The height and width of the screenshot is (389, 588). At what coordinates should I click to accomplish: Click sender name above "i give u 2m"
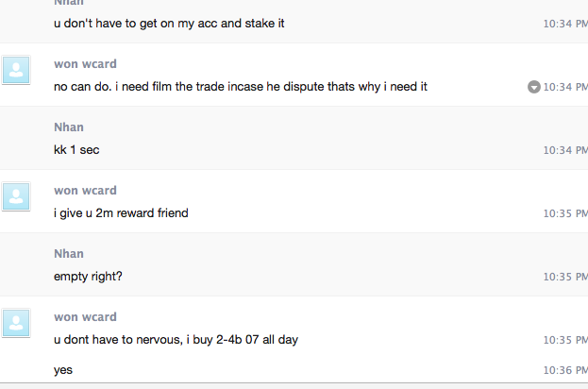tap(85, 191)
